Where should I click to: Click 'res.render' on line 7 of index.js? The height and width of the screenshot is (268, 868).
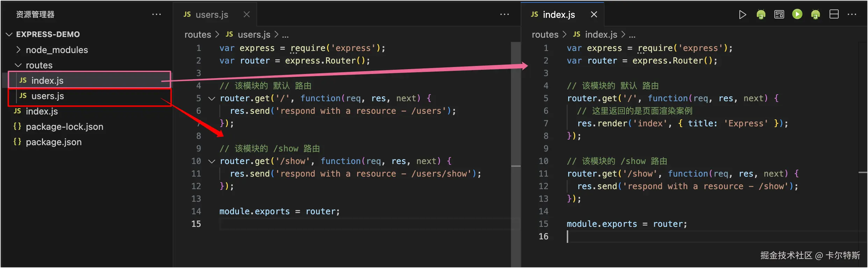click(602, 124)
